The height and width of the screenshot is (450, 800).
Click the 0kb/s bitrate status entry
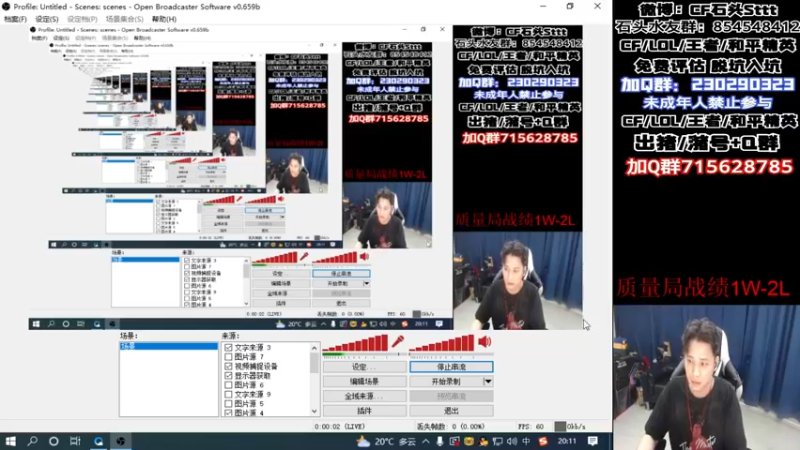click(570, 427)
